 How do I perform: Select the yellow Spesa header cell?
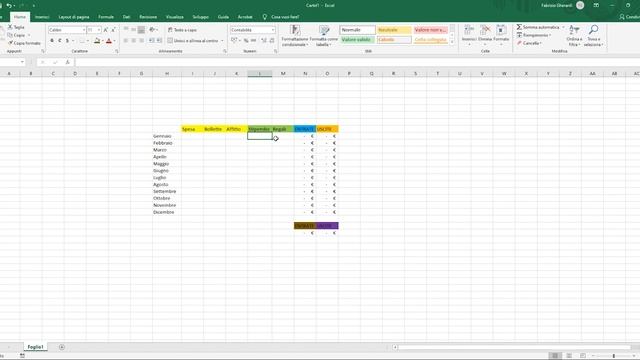pyautogui.click(x=193, y=129)
